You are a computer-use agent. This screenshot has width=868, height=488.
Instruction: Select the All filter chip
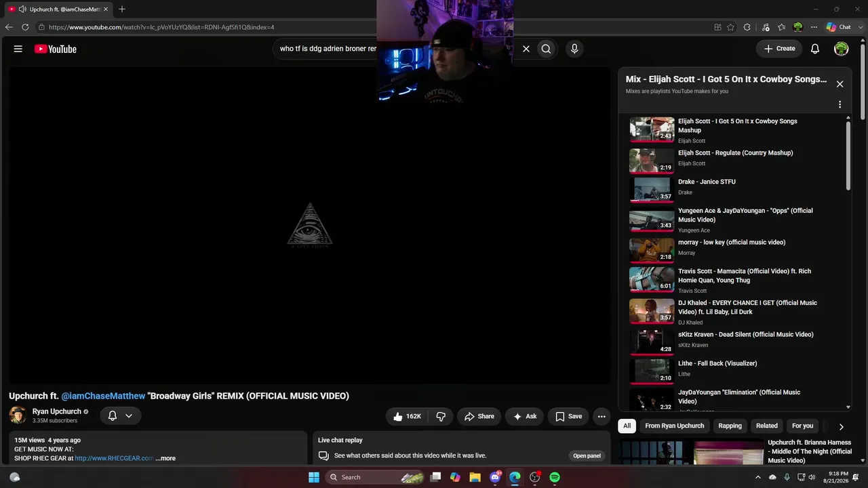[x=627, y=426]
